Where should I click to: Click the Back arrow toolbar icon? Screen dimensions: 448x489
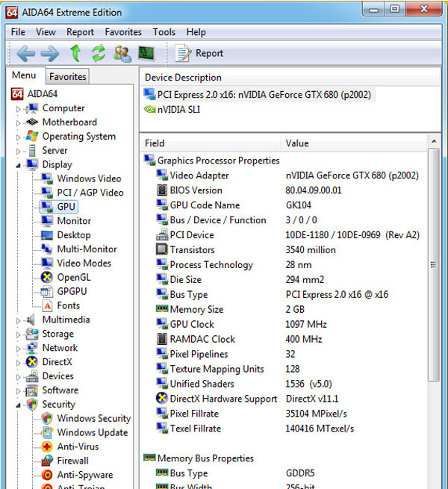(26, 54)
